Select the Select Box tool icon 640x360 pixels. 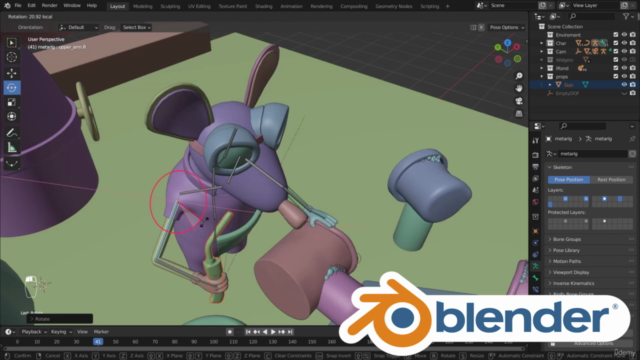click(11, 43)
